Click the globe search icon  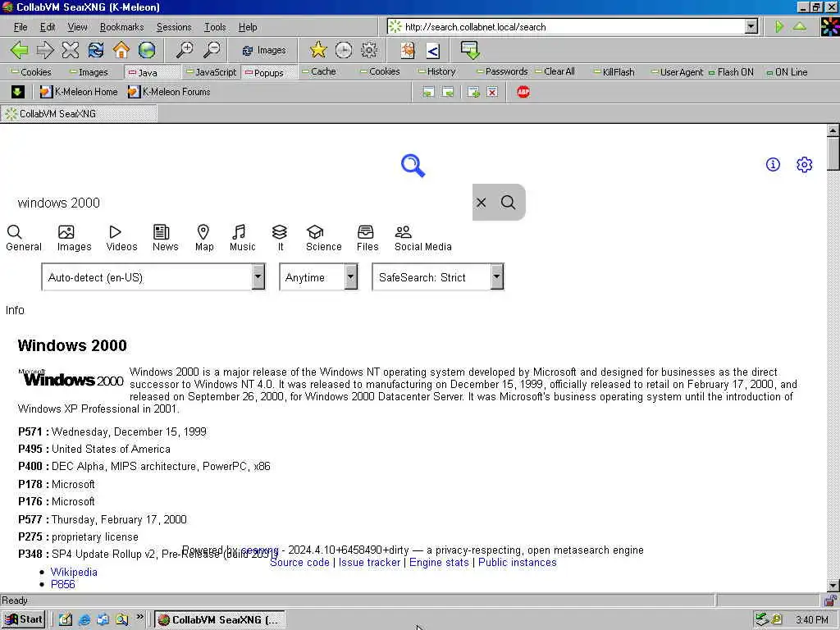(x=147, y=50)
